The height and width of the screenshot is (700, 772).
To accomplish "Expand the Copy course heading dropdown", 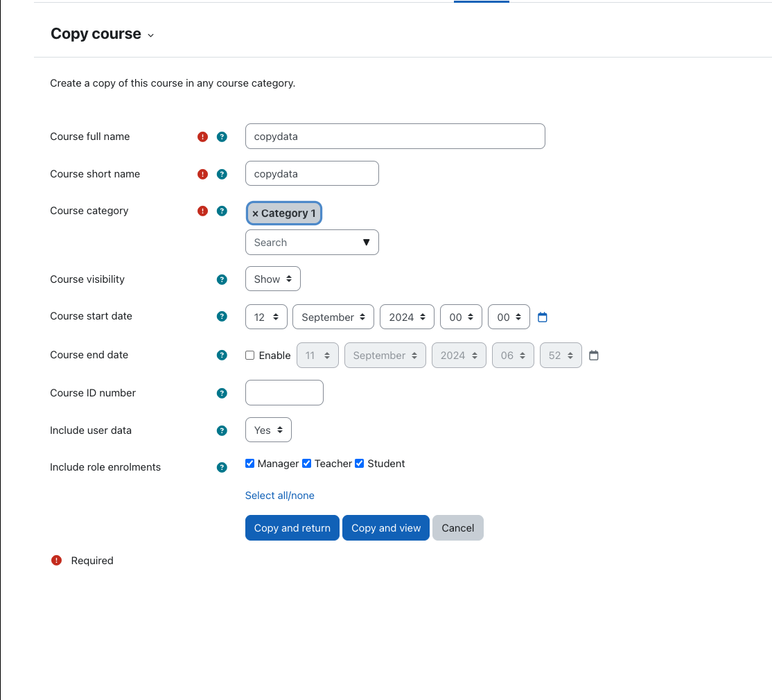I will pos(150,35).
